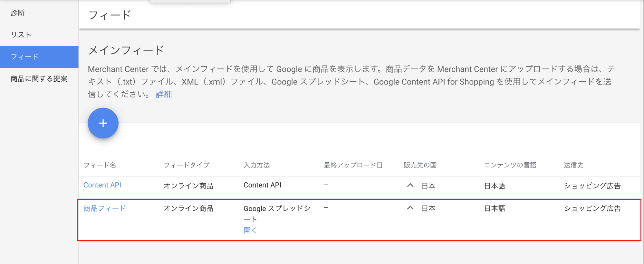Click 開く under Google スプレッドシート
Screen dimensions: 644x264
pos(250,230)
